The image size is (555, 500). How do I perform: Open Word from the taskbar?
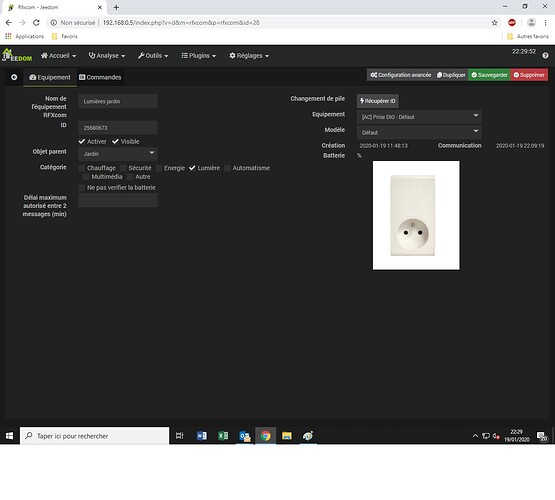(x=201, y=436)
